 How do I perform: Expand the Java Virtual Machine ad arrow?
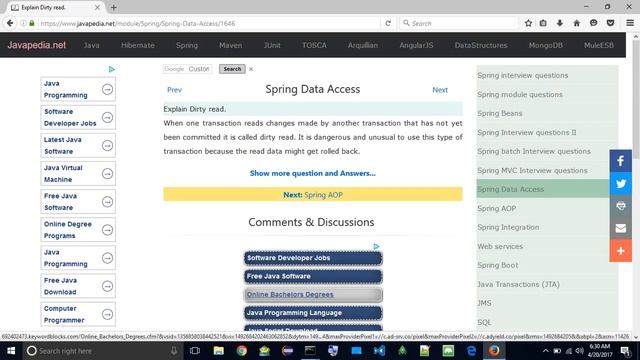pos(107,174)
